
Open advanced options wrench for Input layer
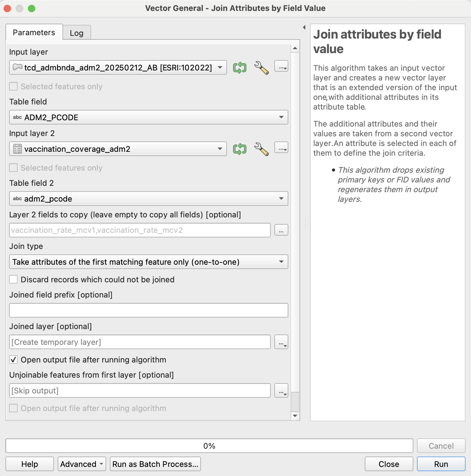[x=261, y=68]
